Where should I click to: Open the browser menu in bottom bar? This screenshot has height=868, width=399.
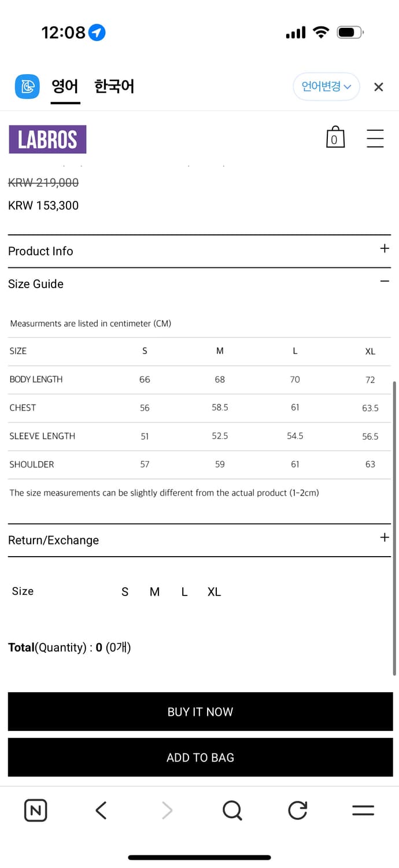[x=363, y=810]
